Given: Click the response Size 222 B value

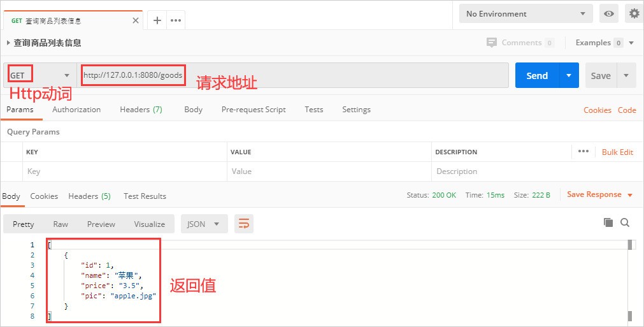Looking at the screenshot, I should tap(541, 195).
